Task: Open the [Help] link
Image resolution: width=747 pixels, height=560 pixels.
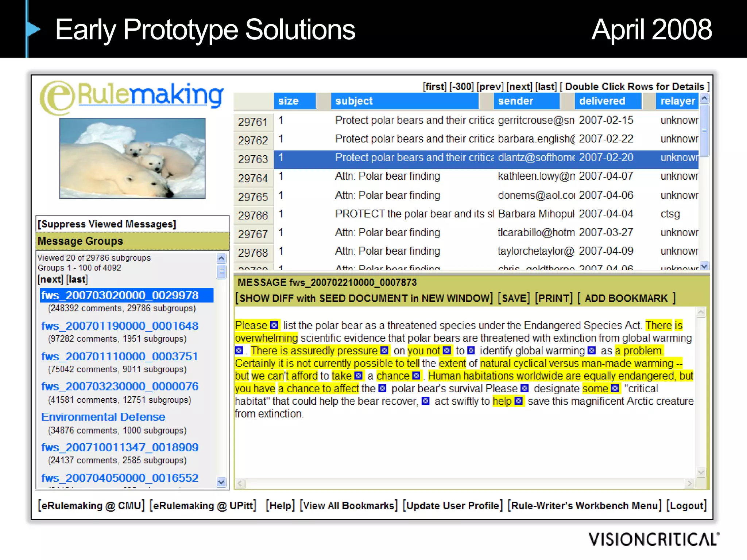Action: [280, 505]
